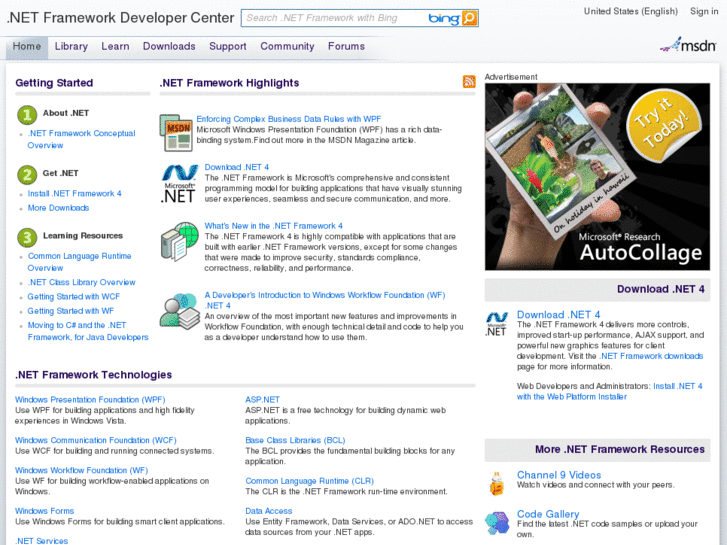
Task: Click the Code Gallery hexagon icon
Action: tap(497, 523)
